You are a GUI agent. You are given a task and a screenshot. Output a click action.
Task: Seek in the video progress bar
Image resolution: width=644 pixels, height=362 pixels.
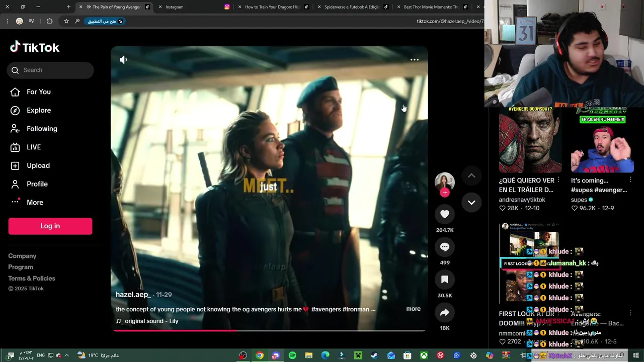tap(269, 330)
